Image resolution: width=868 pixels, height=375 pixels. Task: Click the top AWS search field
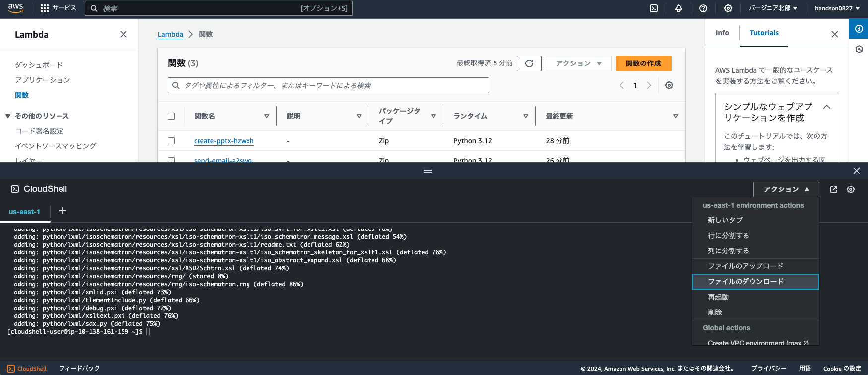tap(219, 8)
